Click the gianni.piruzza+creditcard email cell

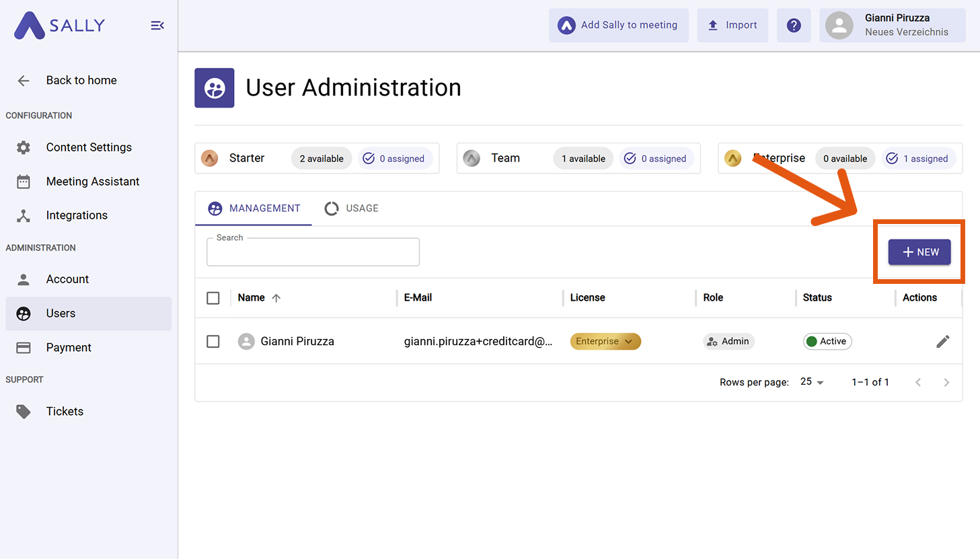tap(478, 342)
